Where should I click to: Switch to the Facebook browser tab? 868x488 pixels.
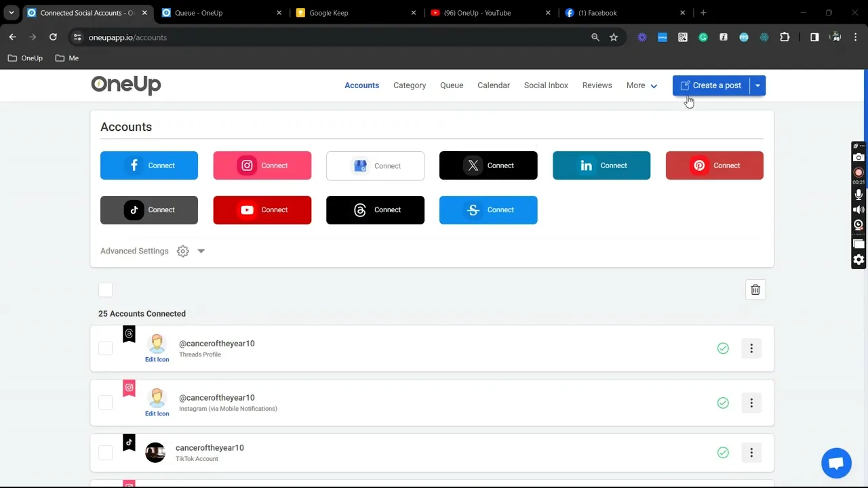click(x=625, y=13)
